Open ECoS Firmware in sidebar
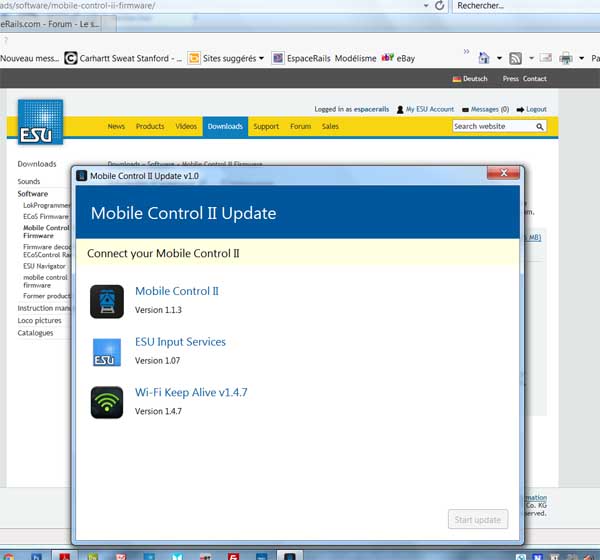This screenshot has height=560, width=600. [x=46, y=217]
